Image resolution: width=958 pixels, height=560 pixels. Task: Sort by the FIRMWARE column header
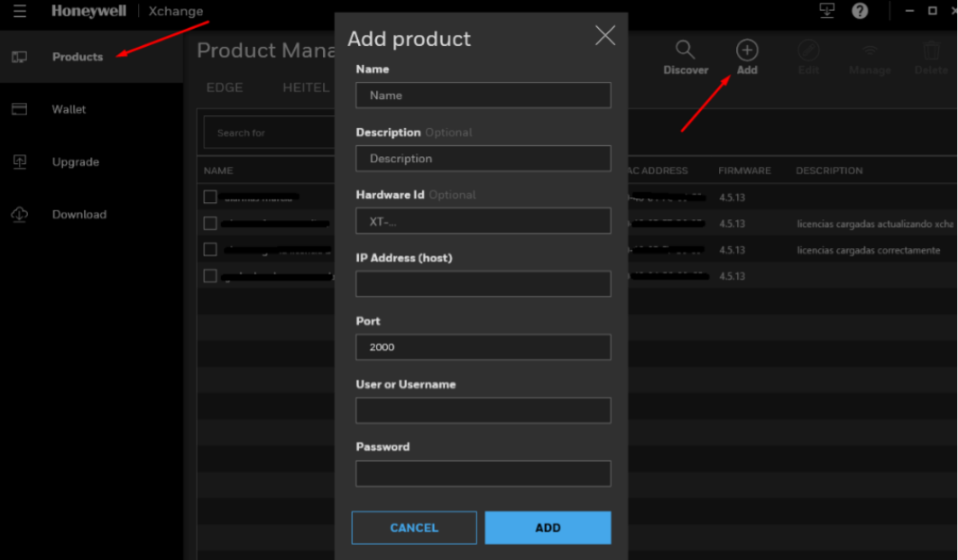pos(744,170)
